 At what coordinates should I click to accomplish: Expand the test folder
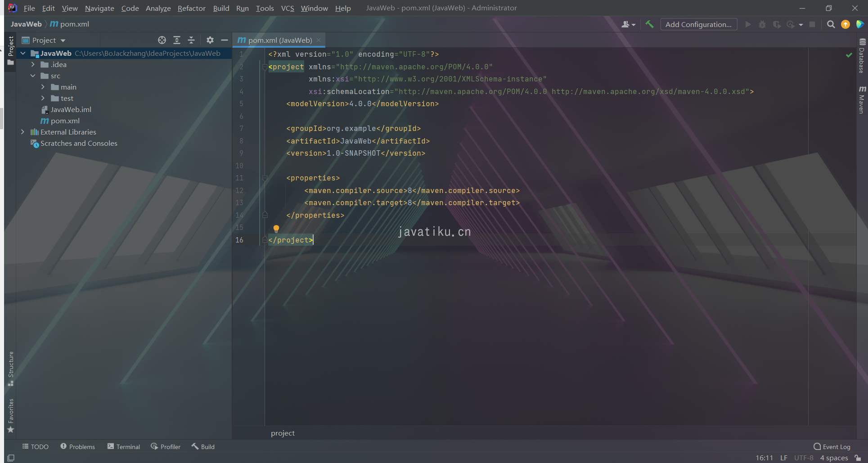click(43, 98)
